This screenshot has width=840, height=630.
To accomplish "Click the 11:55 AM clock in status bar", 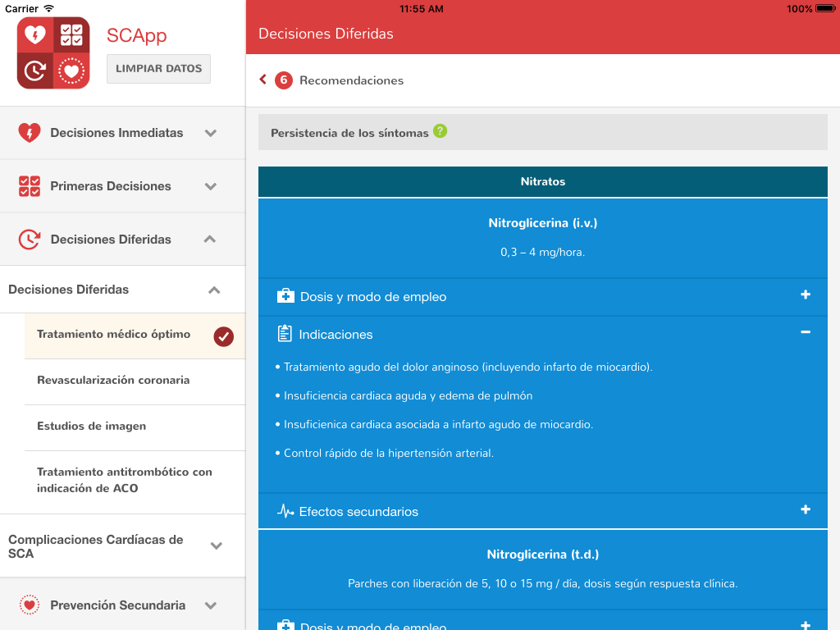I will tap(422, 8).
